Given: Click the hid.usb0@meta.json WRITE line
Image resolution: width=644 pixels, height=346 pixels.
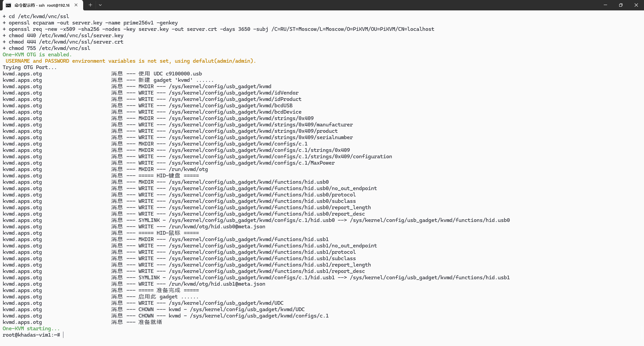Looking at the screenshot, I should point(217,227).
